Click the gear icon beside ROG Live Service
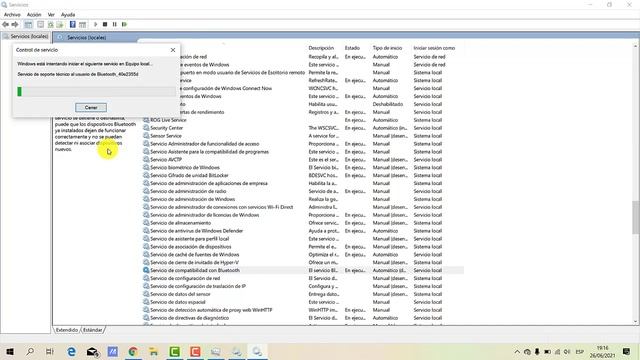640x360 pixels. coord(146,120)
